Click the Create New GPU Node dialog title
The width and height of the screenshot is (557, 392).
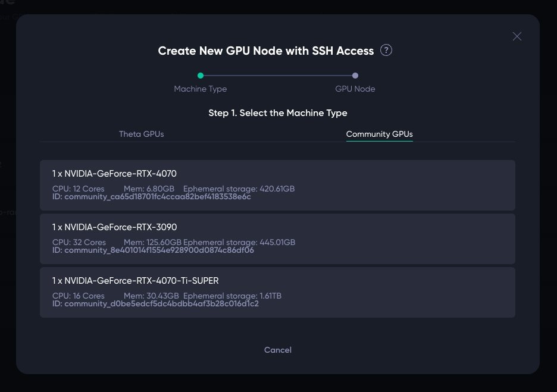[x=265, y=51]
